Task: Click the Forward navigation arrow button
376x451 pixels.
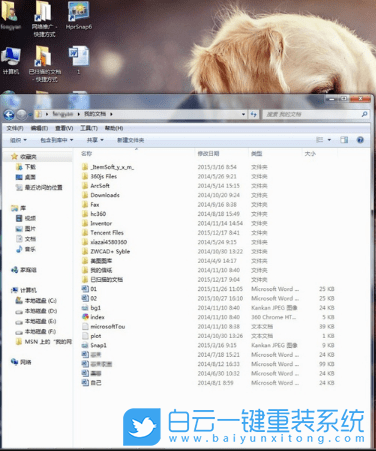Action: point(21,115)
